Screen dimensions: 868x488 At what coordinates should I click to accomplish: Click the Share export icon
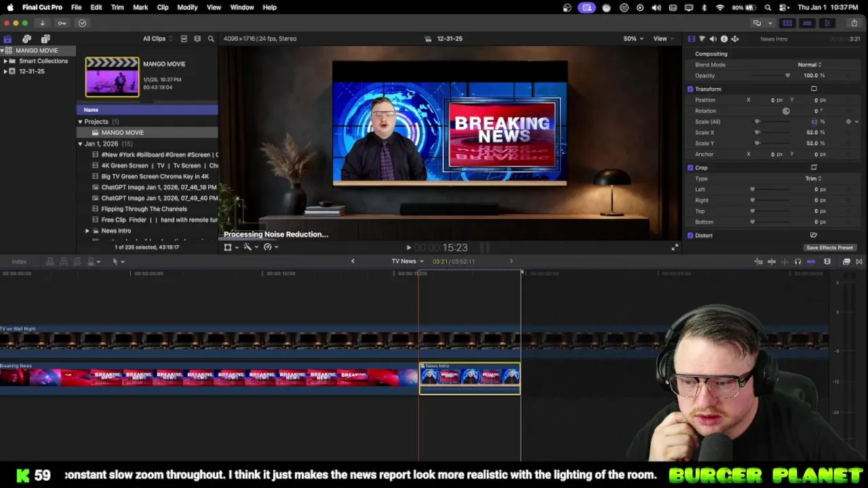tap(854, 23)
